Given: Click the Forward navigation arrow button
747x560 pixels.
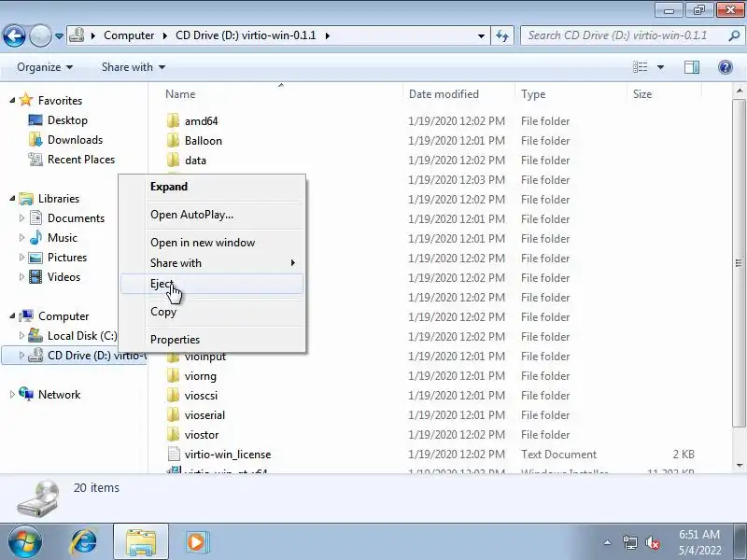Looking at the screenshot, I should point(40,35).
